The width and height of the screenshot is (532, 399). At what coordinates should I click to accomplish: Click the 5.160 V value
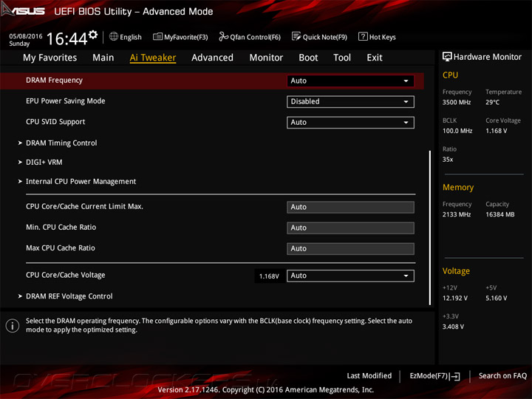[x=496, y=299]
